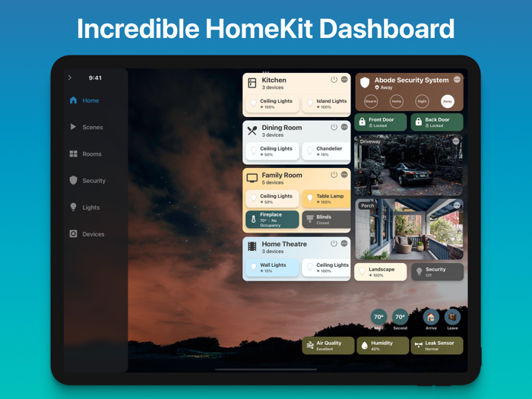The height and width of the screenshot is (399, 532).
Task: Click the Lights bulb icon in sidebar
Action: tap(73, 207)
